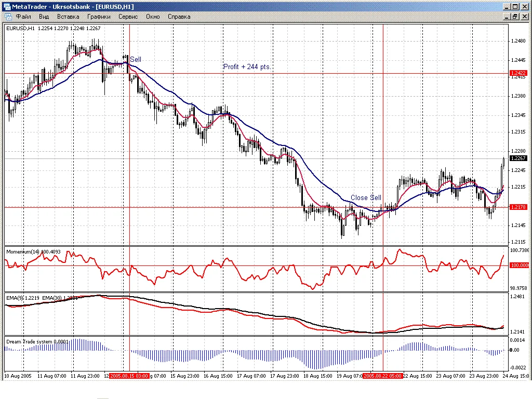Click the red 1.2178 price level tag
The width and height of the screenshot is (532, 399).
pyautogui.click(x=518, y=207)
